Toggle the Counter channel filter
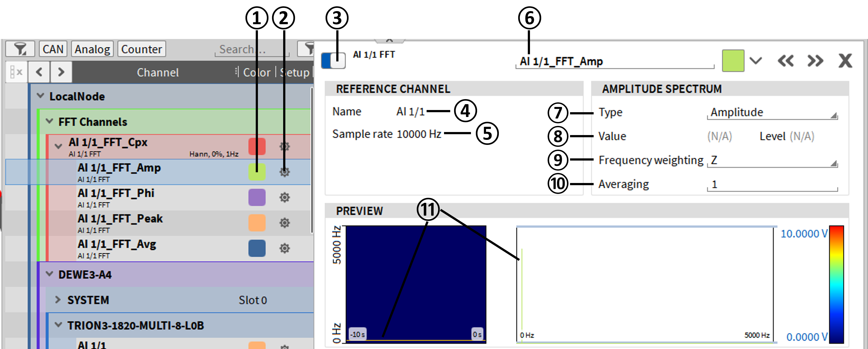Image resolution: width=868 pixels, height=349 pixels. [x=141, y=49]
